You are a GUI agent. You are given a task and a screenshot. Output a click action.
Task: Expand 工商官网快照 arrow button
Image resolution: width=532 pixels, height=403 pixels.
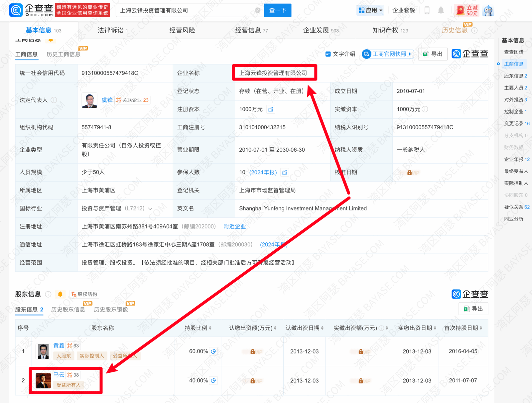click(x=388, y=54)
